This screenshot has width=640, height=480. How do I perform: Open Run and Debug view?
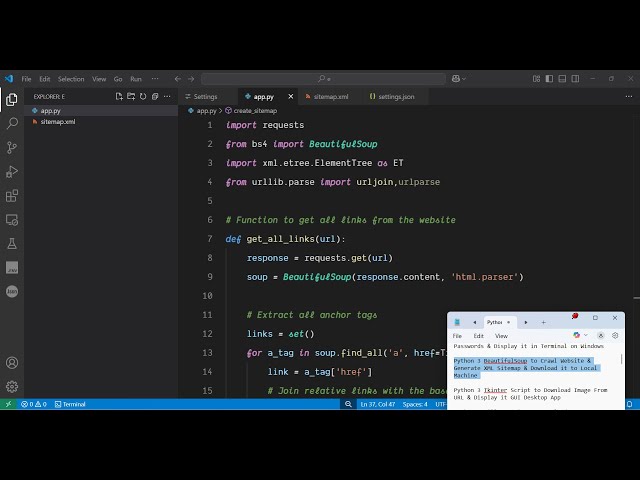(x=12, y=172)
